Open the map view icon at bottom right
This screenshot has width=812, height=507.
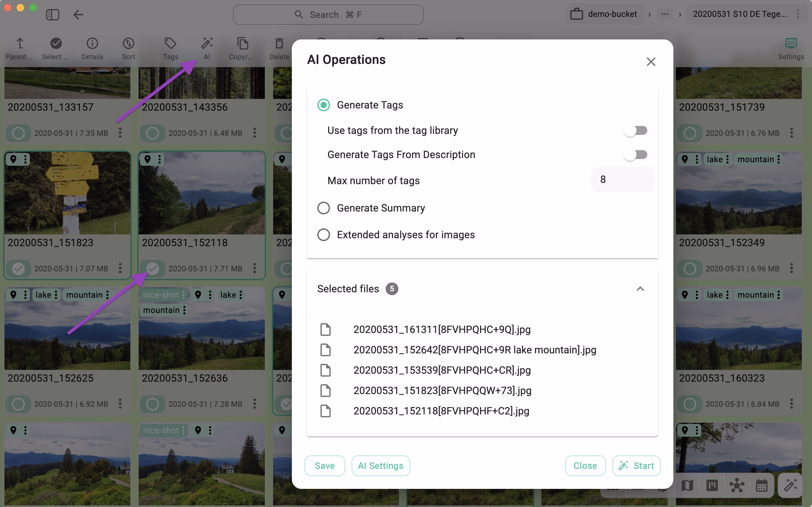[687, 485]
